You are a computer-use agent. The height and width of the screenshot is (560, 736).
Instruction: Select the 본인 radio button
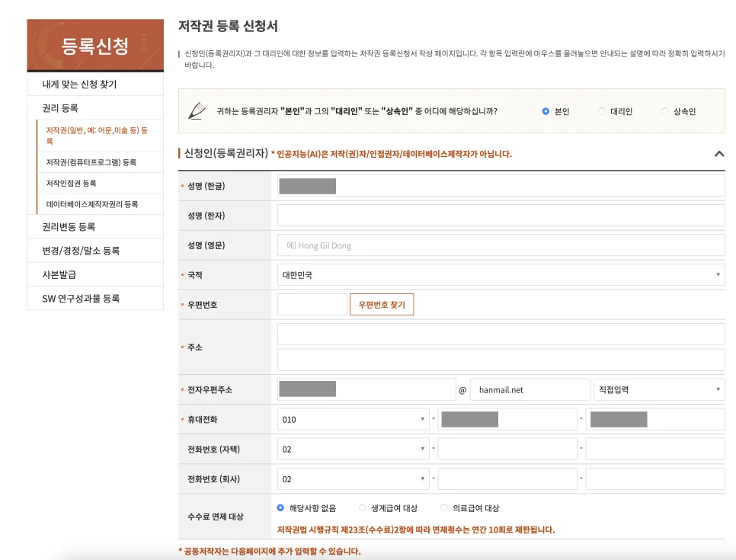pyautogui.click(x=546, y=111)
